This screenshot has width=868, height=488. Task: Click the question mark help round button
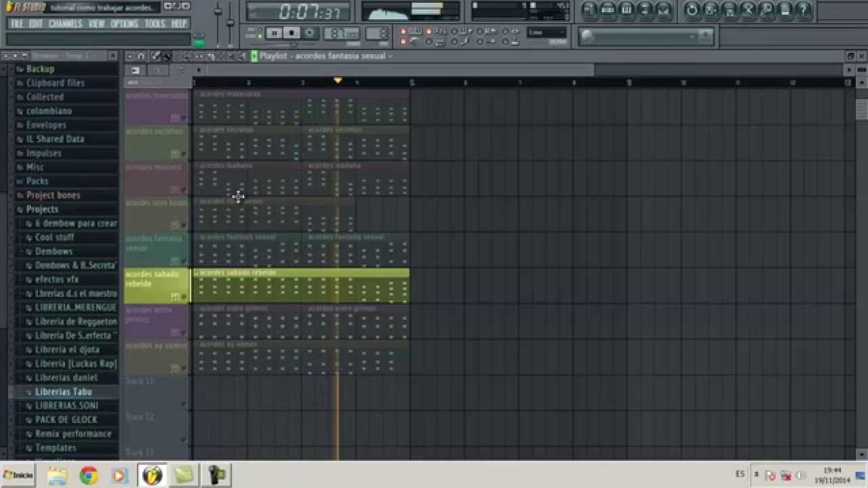(x=804, y=10)
